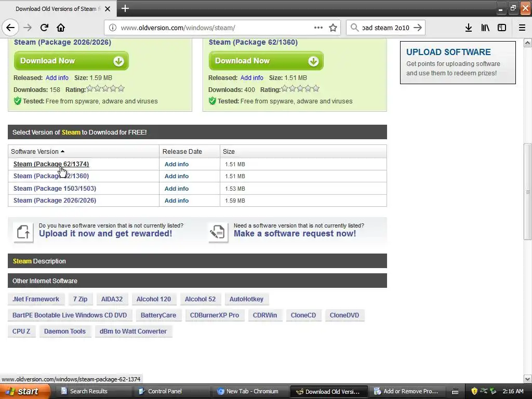The image size is (532, 399).
Task: Add info for Package 62/1374 row
Action: [177, 164]
